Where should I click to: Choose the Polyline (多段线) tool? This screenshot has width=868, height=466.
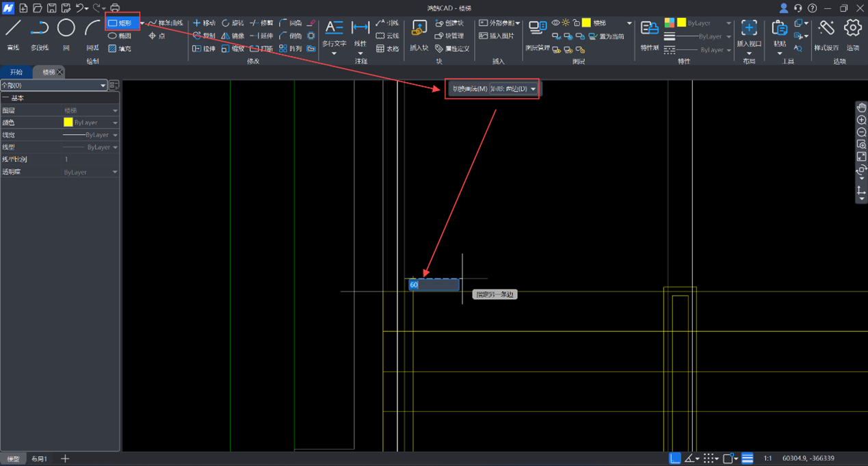(40, 29)
